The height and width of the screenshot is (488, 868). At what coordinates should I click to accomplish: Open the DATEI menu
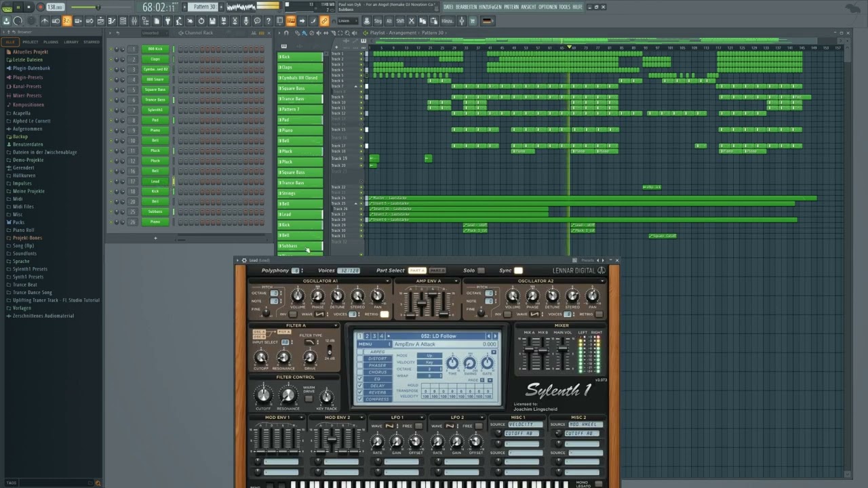tap(448, 7)
